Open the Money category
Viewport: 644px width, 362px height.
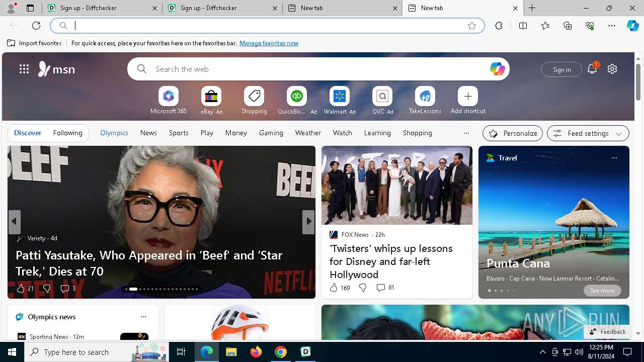236,133
